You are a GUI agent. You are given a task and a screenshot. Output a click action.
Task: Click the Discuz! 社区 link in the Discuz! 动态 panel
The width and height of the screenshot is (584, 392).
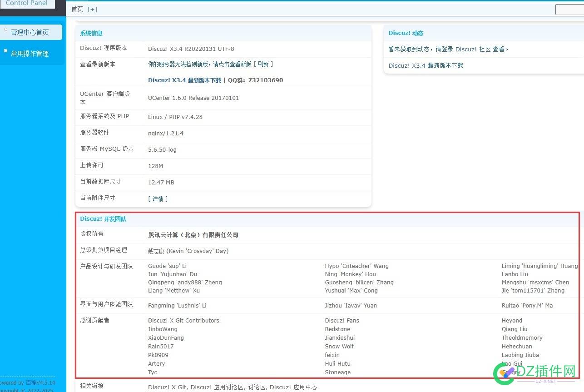tap(473, 49)
